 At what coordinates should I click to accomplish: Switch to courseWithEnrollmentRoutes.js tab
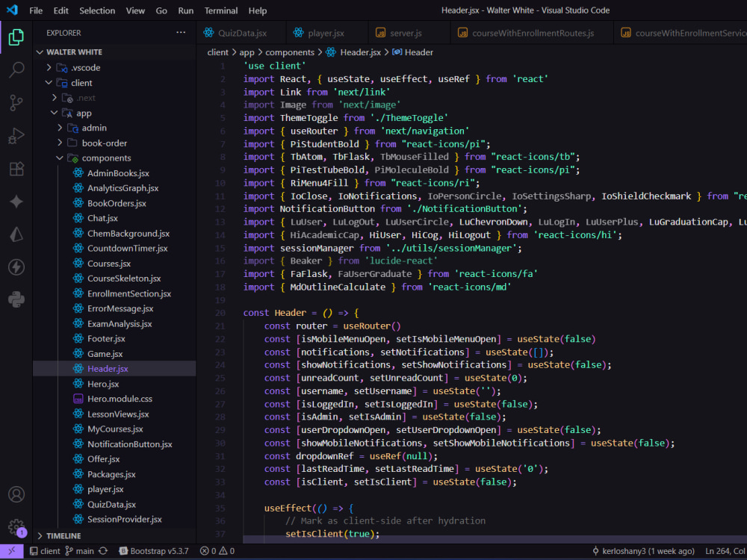(532, 33)
